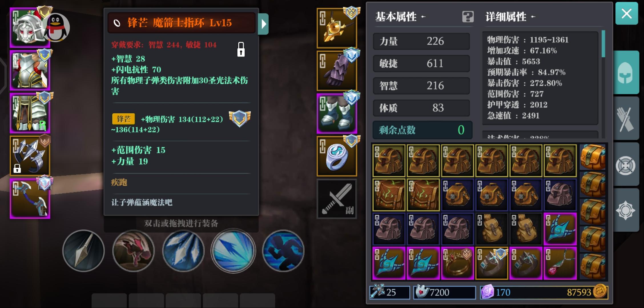Collapse the 基本属性 section arrow
Viewport: 644px width, 308px height.
coord(423,17)
